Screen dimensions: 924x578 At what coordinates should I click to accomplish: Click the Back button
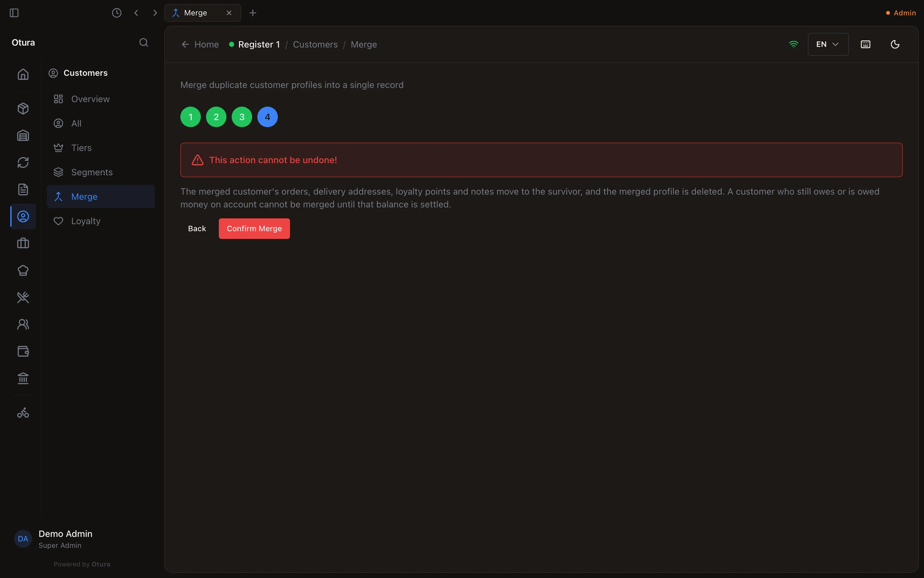click(x=197, y=229)
